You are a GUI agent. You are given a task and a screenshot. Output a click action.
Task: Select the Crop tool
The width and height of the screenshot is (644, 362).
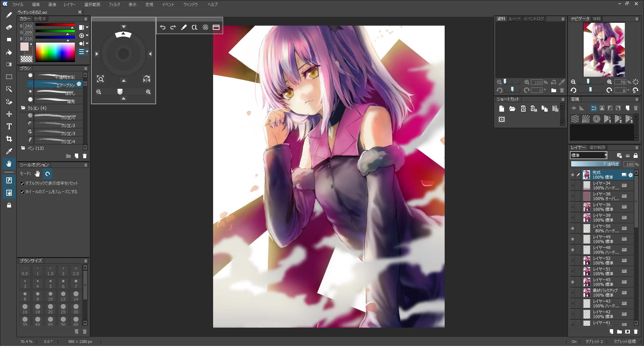click(x=9, y=139)
